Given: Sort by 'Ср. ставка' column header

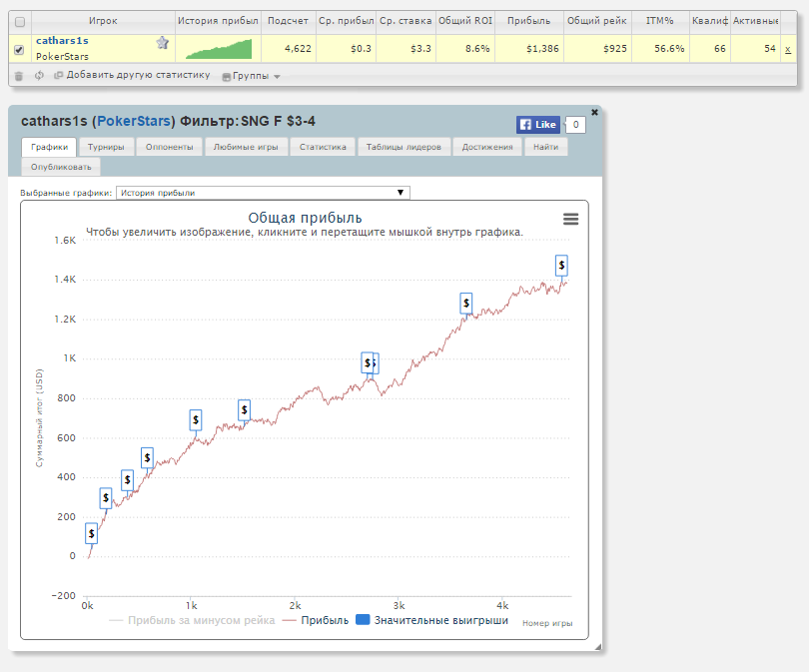Looking at the screenshot, I should [405, 21].
